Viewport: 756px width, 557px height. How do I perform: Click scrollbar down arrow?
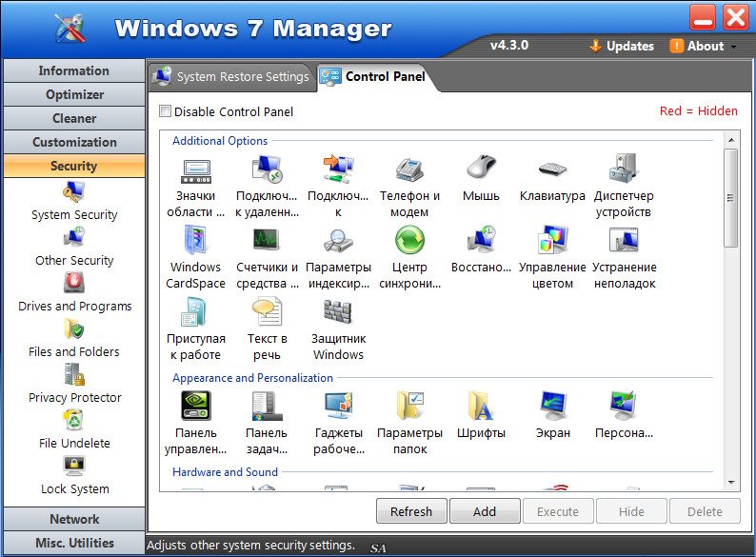click(731, 482)
